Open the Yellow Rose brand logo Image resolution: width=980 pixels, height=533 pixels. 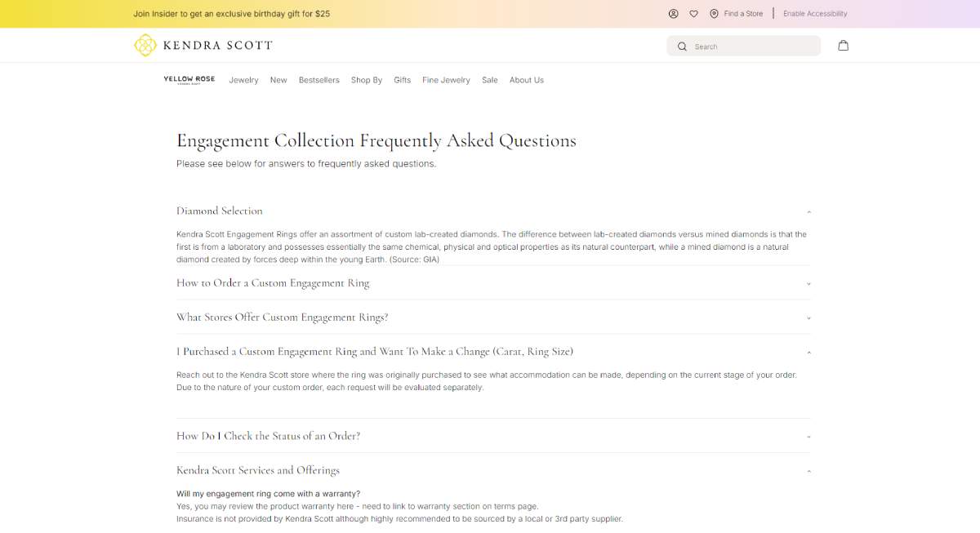click(189, 80)
